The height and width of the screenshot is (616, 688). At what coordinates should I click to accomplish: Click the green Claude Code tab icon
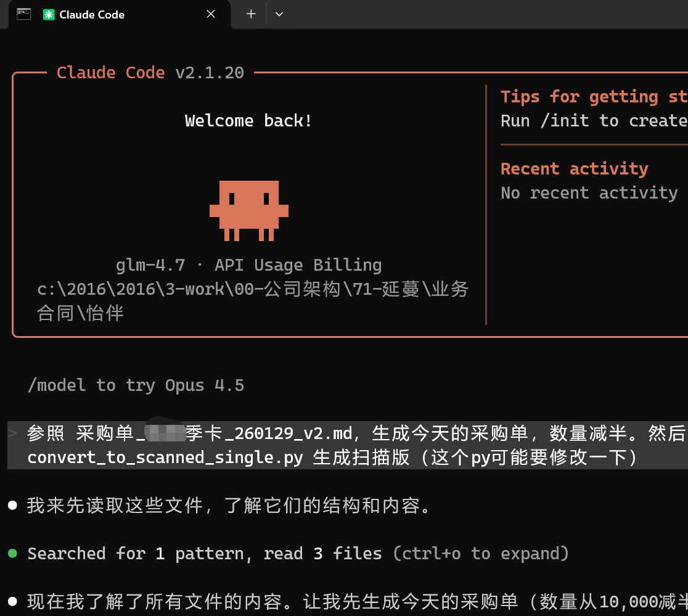[x=49, y=15]
